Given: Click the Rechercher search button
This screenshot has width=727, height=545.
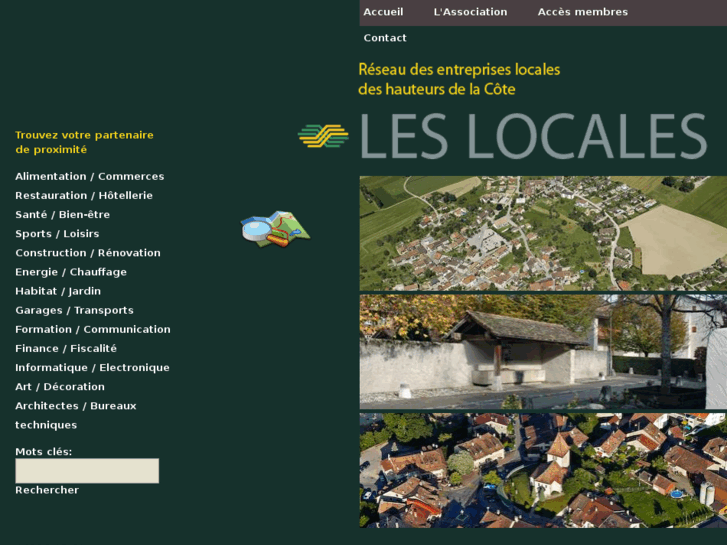Looking at the screenshot, I should point(47,490).
